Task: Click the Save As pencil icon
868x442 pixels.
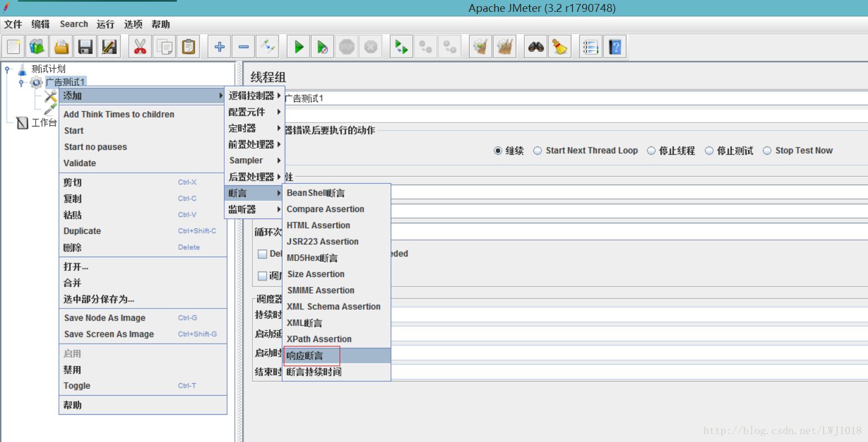Action: pos(109,46)
